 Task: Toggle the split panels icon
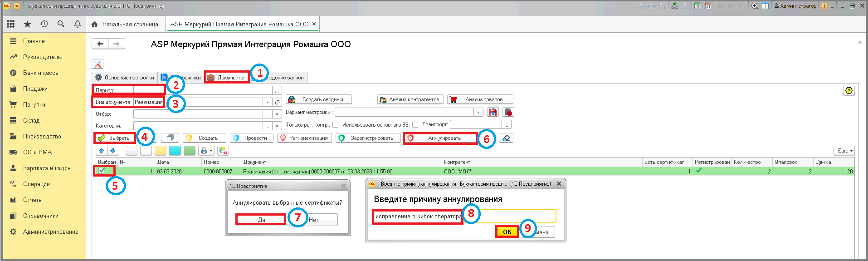765,6
